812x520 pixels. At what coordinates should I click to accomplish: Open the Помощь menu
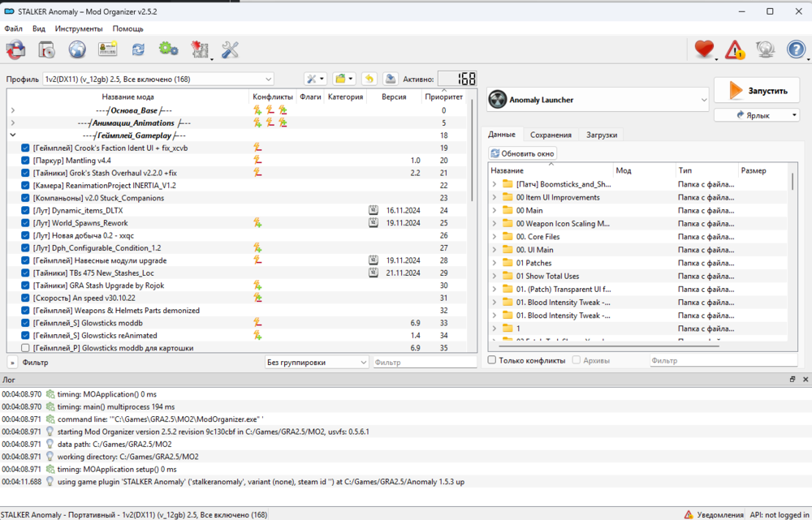coord(128,28)
